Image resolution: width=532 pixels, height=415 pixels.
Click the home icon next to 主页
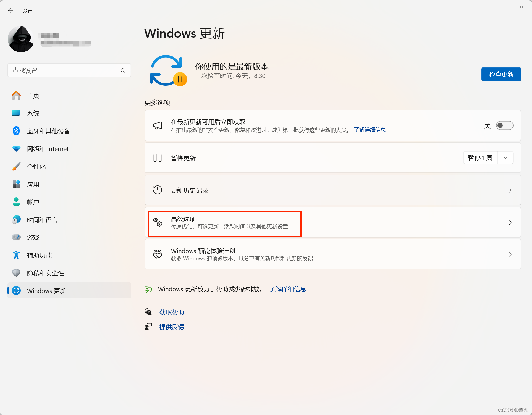tap(16, 96)
